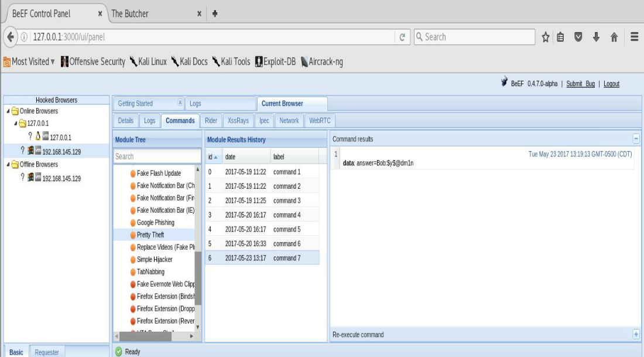Open the Kali Docs bookmark

pos(189,62)
